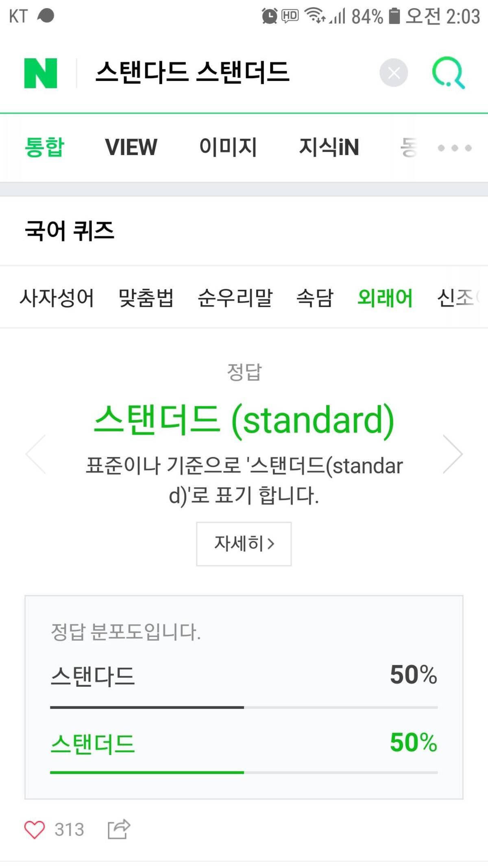Tap the alarm icon in status bar
The height and width of the screenshot is (868, 488).
tap(269, 16)
